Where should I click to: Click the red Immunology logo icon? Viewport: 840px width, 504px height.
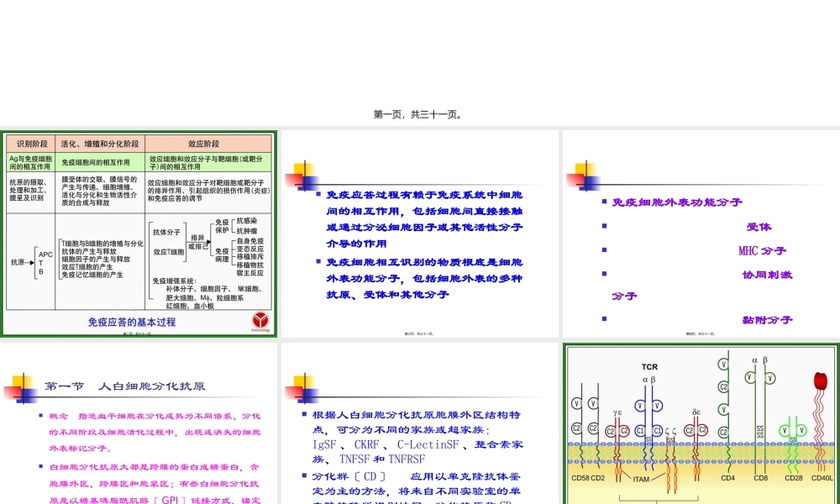(x=261, y=319)
